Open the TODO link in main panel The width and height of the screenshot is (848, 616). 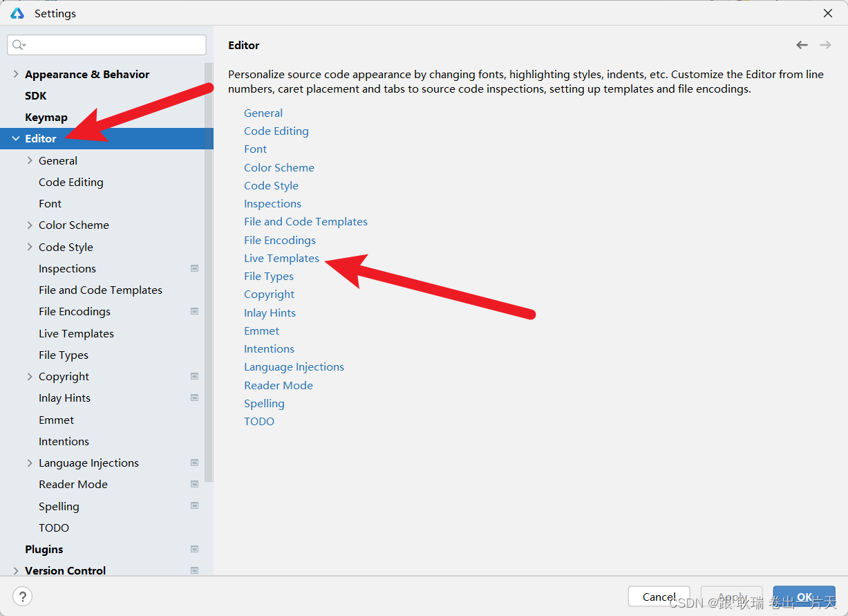pos(259,421)
